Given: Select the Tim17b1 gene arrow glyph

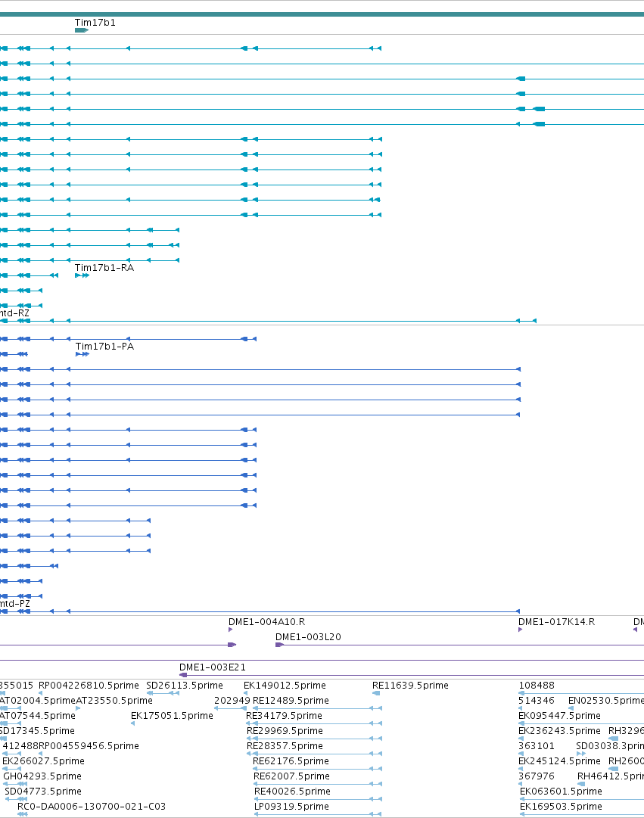Looking at the screenshot, I should (82, 30).
